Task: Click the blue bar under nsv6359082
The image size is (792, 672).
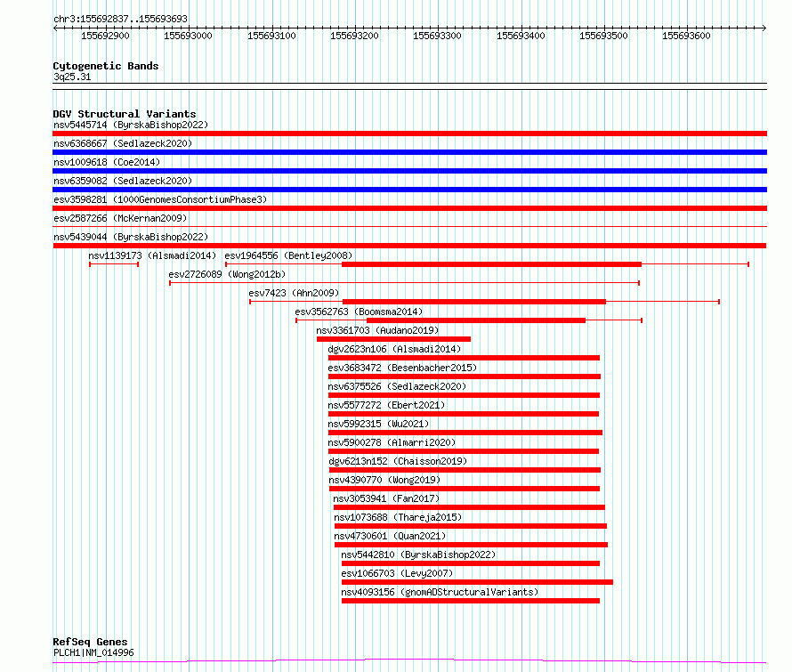Action: 409,190
